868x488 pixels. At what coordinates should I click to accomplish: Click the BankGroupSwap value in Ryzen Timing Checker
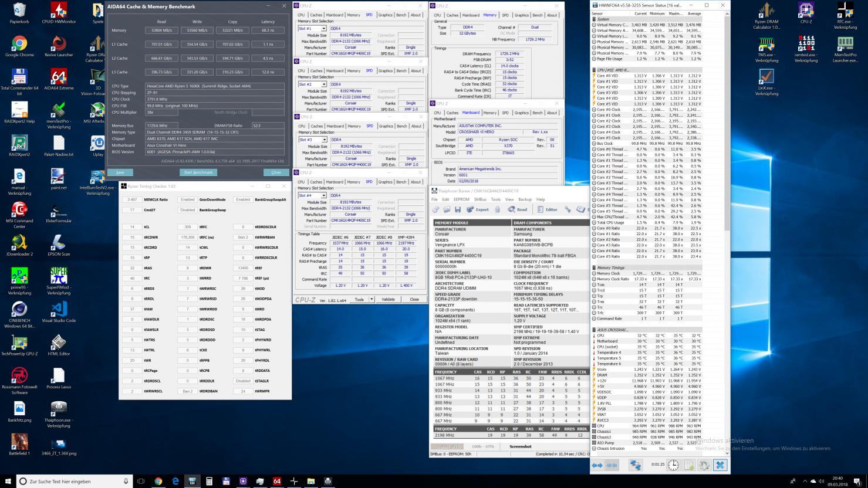click(188, 209)
